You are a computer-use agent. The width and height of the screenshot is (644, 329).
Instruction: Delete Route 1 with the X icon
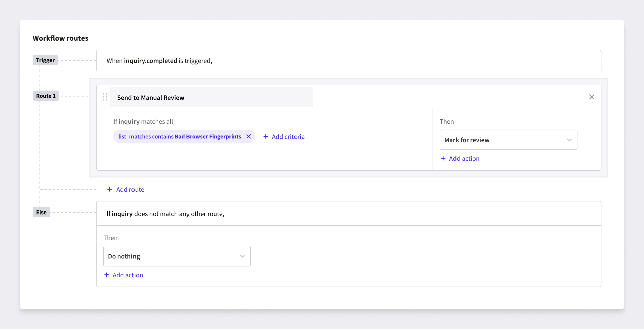click(x=592, y=97)
